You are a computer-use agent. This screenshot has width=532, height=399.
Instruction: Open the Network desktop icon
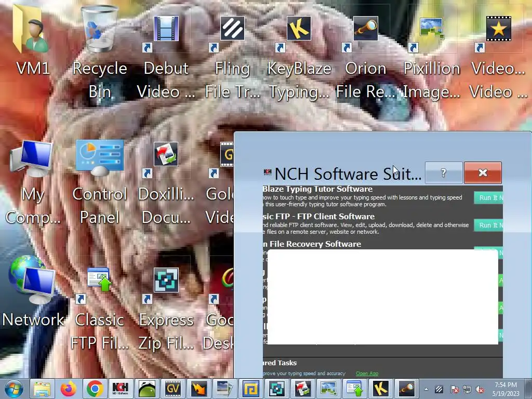click(32, 292)
